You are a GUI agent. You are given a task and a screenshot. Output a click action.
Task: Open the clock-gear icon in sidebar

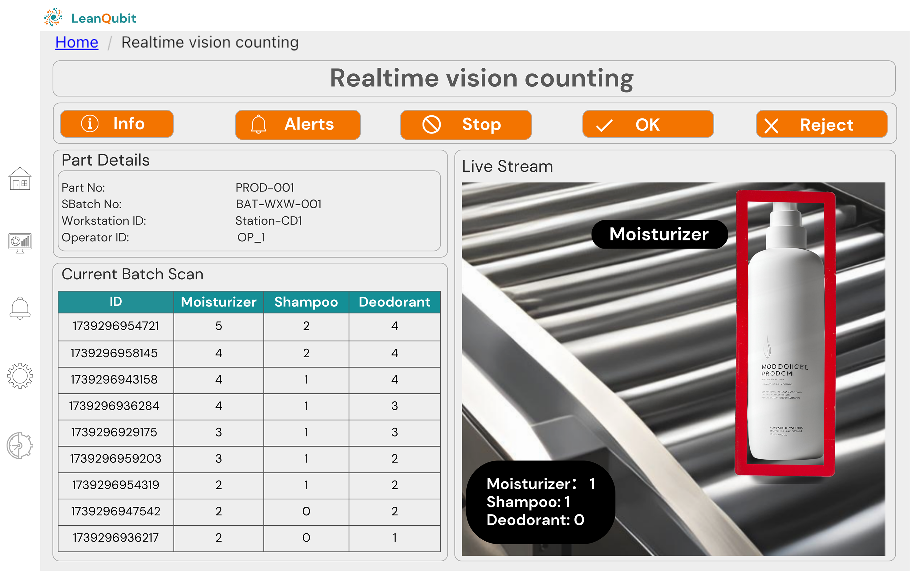pos(20,445)
